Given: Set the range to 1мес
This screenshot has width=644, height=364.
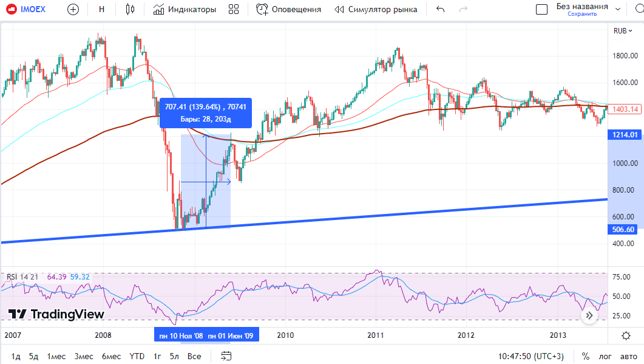Looking at the screenshot, I should click(56, 356).
